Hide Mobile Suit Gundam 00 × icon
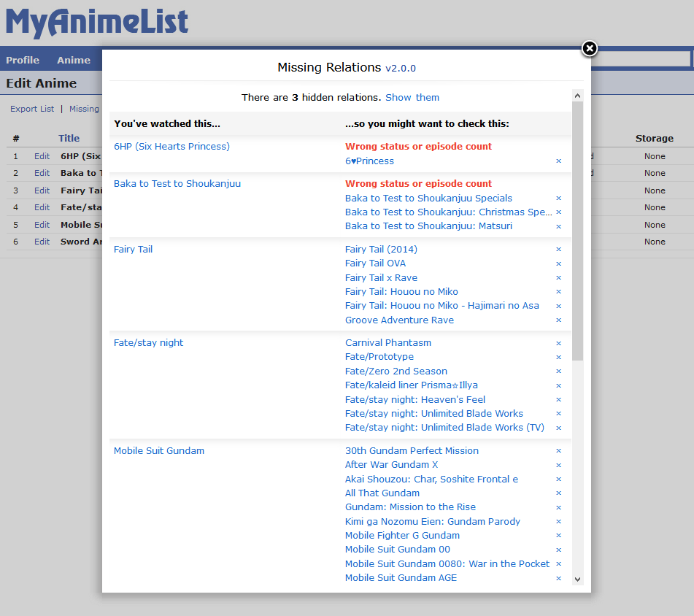Screen dimensions: 694x616 pos(559,550)
